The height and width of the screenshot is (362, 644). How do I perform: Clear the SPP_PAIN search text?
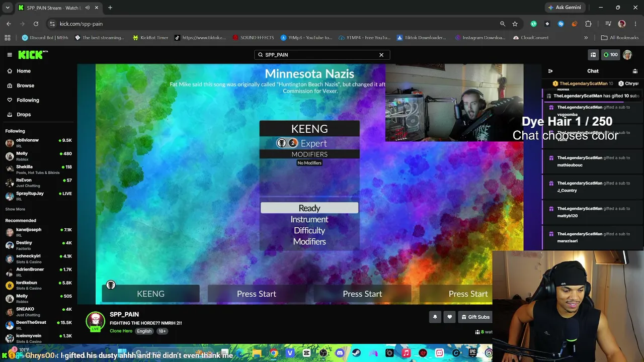pyautogui.click(x=381, y=55)
